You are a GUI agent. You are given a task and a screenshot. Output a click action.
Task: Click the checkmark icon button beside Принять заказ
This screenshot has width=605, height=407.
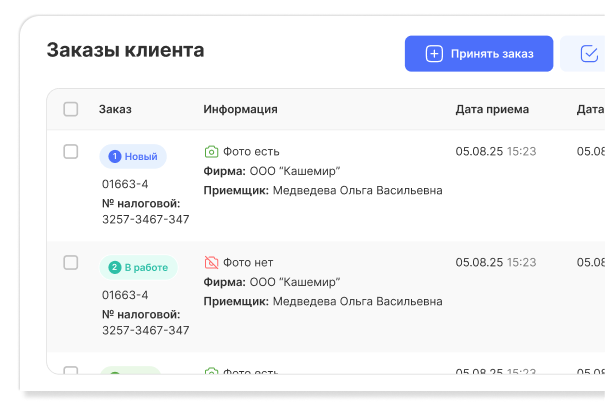tap(587, 54)
